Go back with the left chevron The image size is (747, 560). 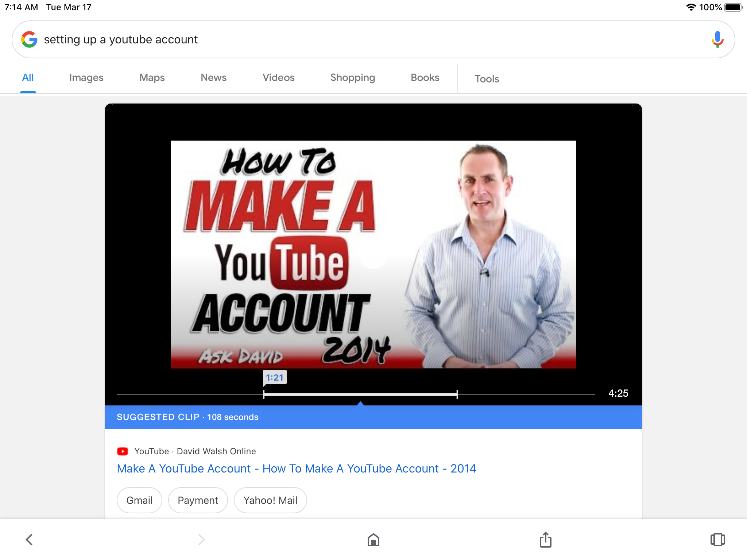pyautogui.click(x=29, y=540)
